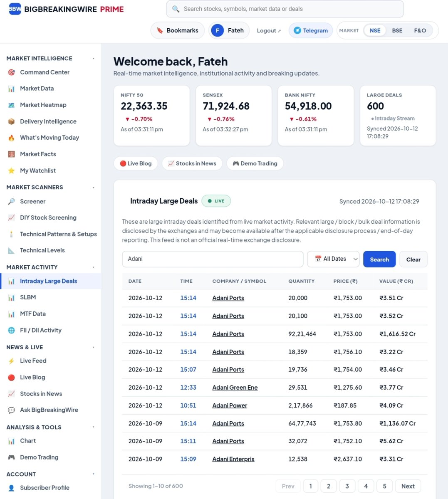Click the ₹1,616.52 Cr value cell

397,334
